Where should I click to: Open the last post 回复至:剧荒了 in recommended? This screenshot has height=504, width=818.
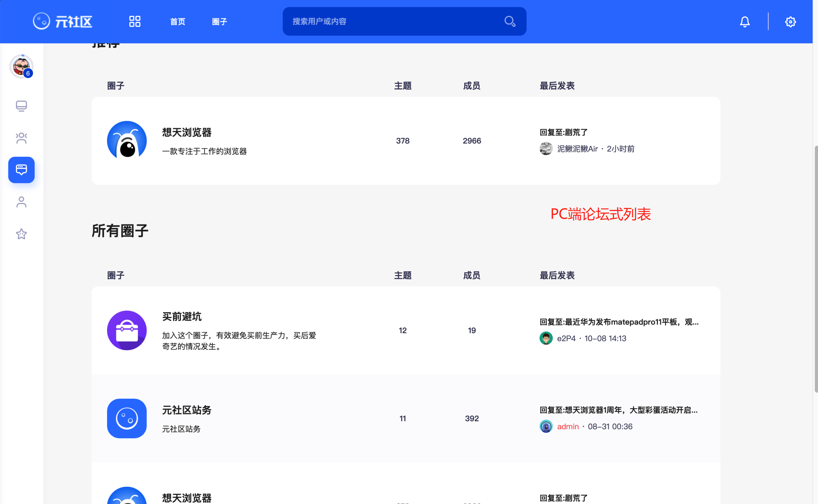[564, 132]
